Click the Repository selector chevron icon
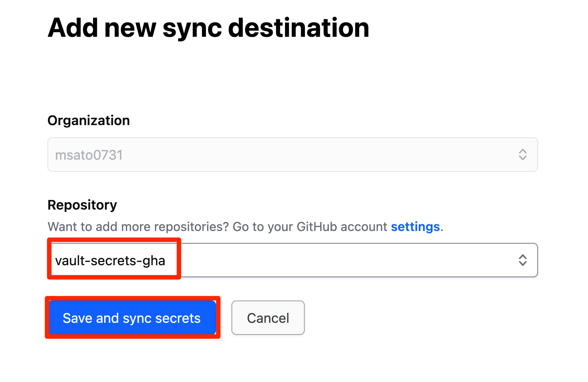Screen dimensions: 588x382 pos(523,260)
